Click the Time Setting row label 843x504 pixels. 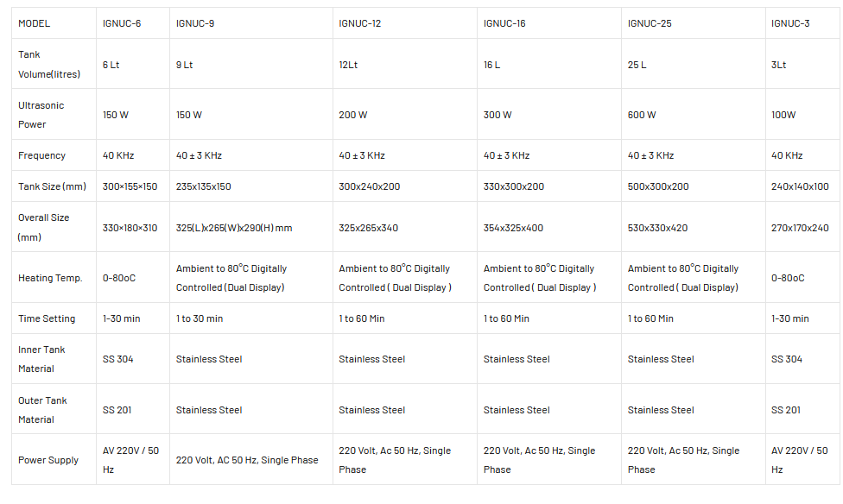(x=47, y=318)
